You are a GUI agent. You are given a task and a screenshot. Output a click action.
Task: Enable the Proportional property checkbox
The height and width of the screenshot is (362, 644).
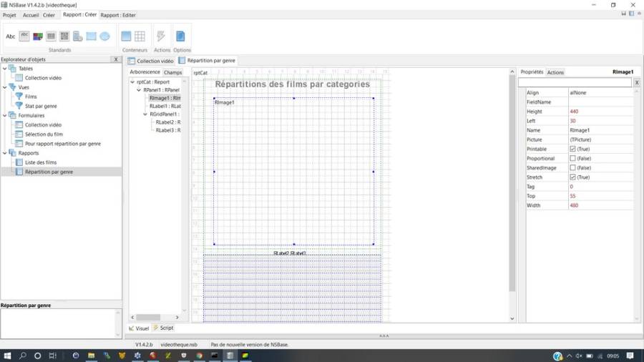pyautogui.click(x=572, y=158)
